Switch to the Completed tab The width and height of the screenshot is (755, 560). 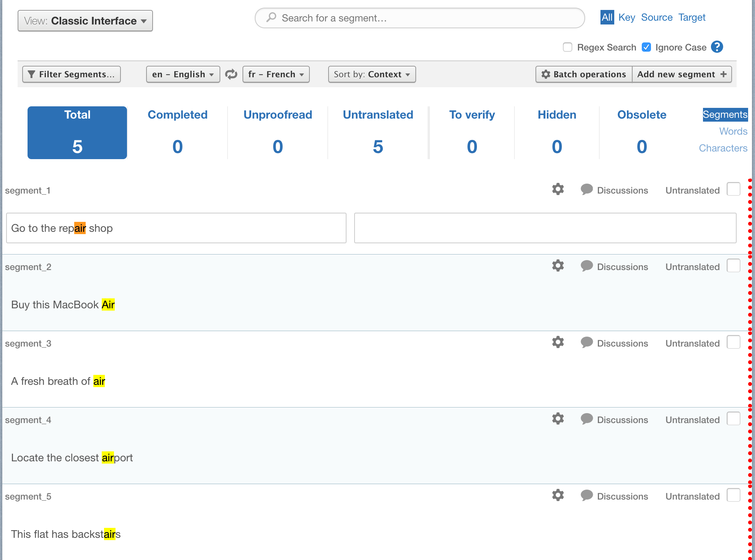(177, 132)
